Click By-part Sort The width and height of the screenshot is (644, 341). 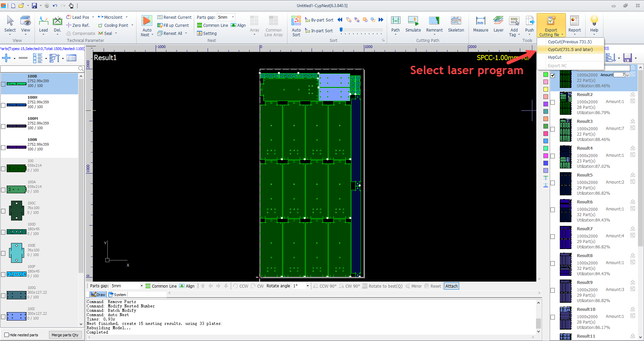click(x=319, y=20)
